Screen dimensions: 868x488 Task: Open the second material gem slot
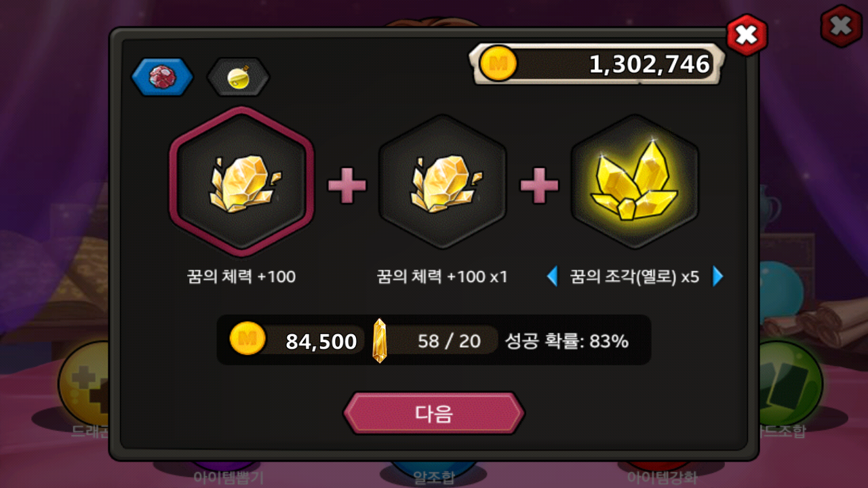(x=442, y=182)
